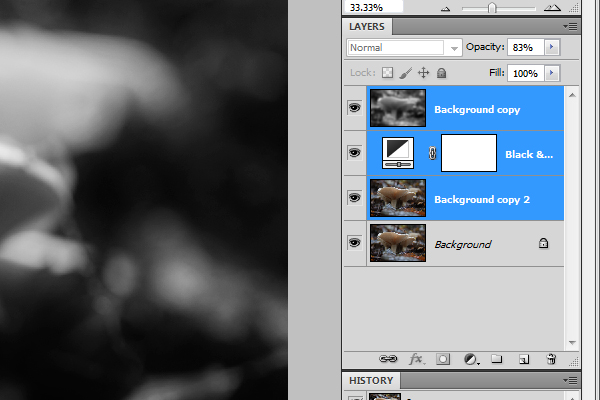Click the Opacity label
Viewport: 600px width, 400px height.
tap(485, 47)
